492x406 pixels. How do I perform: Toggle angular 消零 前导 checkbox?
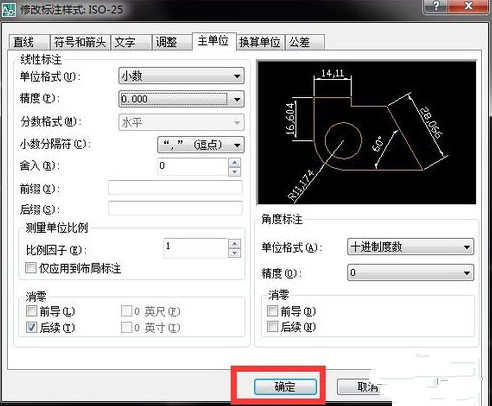(x=272, y=311)
